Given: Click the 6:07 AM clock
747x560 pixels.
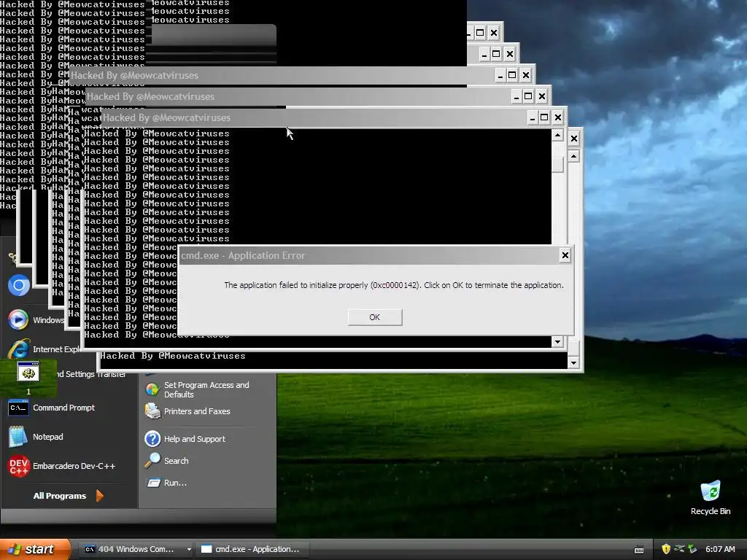Looking at the screenshot, I should pyautogui.click(x=720, y=549).
